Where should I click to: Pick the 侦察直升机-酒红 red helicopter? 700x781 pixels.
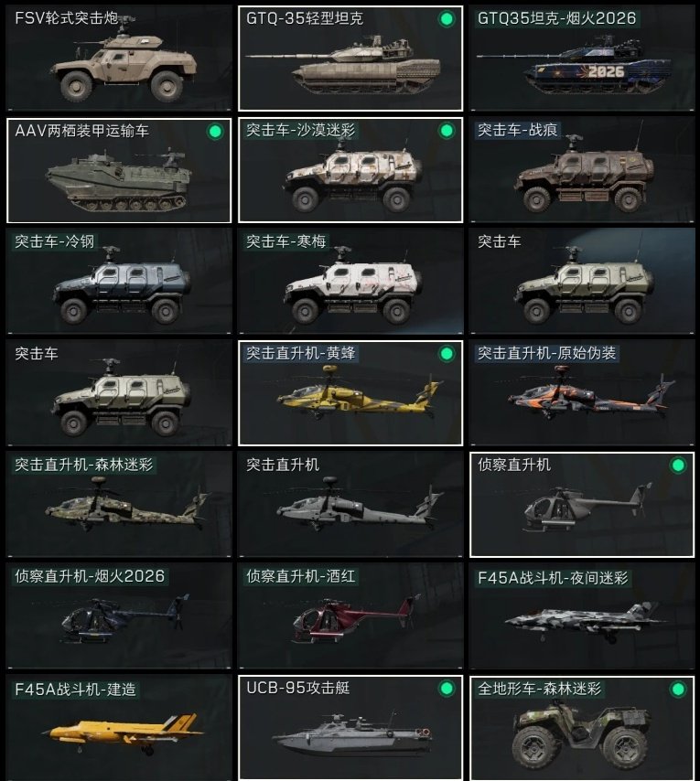pyautogui.click(x=350, y=616)
